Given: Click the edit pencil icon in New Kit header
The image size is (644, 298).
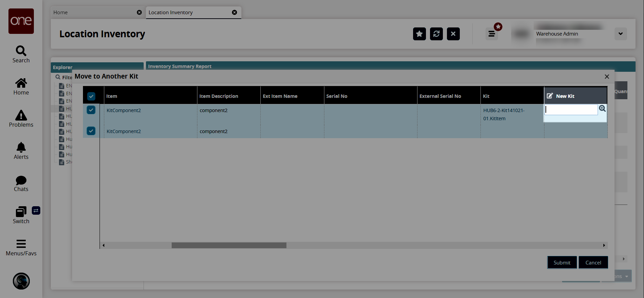Looking at the screenshot, I should 550,96.
